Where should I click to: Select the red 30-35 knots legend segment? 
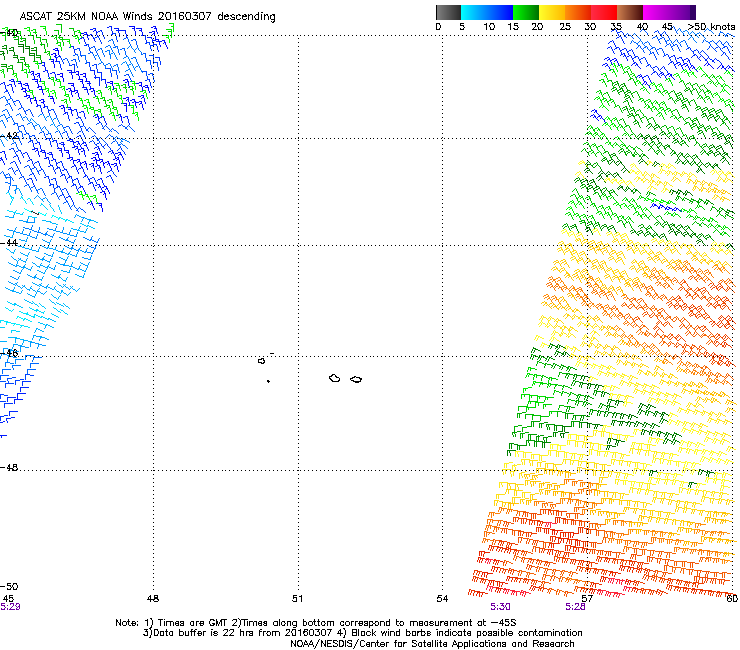[x=604, y=12]
